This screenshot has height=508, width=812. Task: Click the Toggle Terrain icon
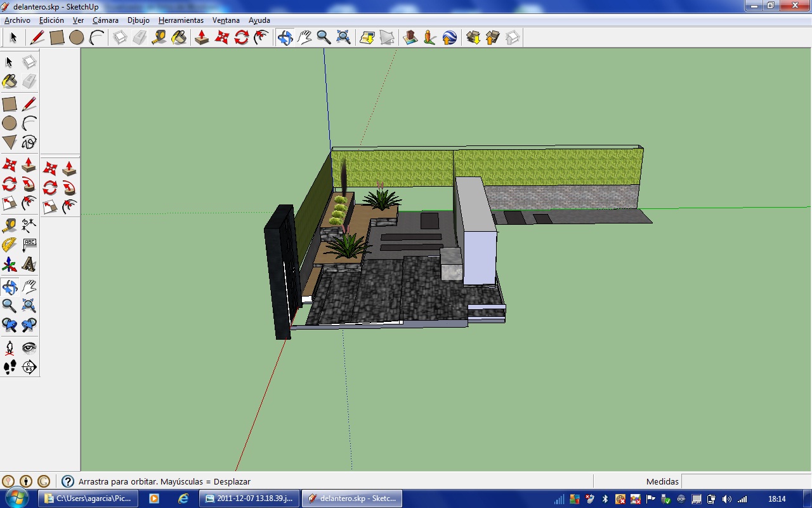point(387,37)
